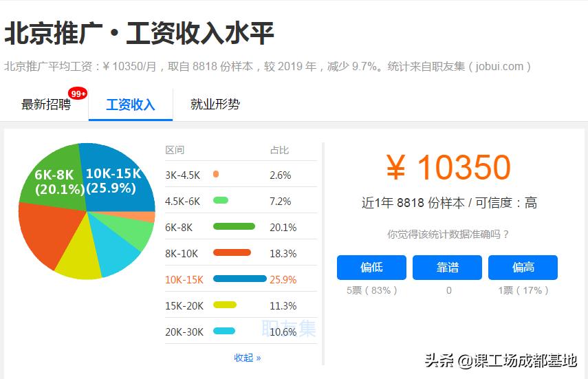Click the orange 3K-4.5K color dot
Viewport: 588px width, 379px height.
point(216,174)
